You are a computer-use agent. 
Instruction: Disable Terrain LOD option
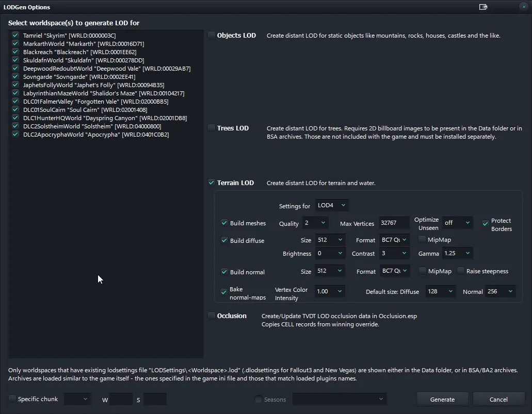point(212,183)
